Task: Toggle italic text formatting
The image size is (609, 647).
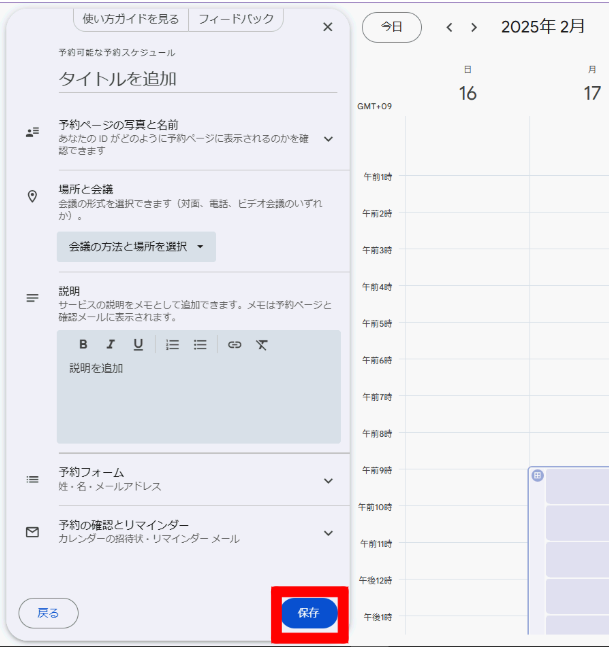Action: 110,344
